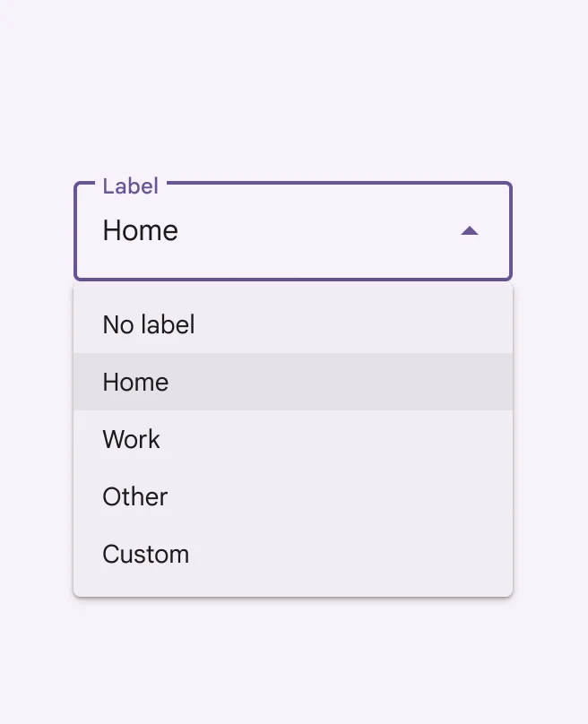Click the Label caption text
Viewport: 588px width, 724px height.
pyautogui.click(x=129, y=186)
